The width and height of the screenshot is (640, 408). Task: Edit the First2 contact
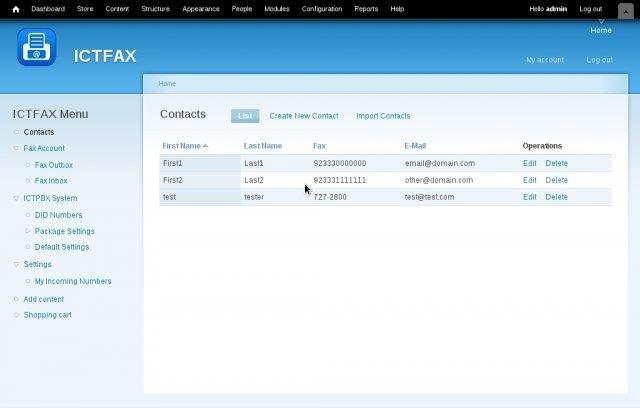click(529, 180)
